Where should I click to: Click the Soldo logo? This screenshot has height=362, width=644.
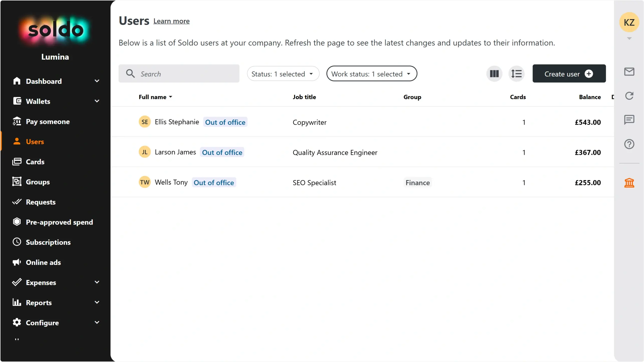click(x=55, y=30)
